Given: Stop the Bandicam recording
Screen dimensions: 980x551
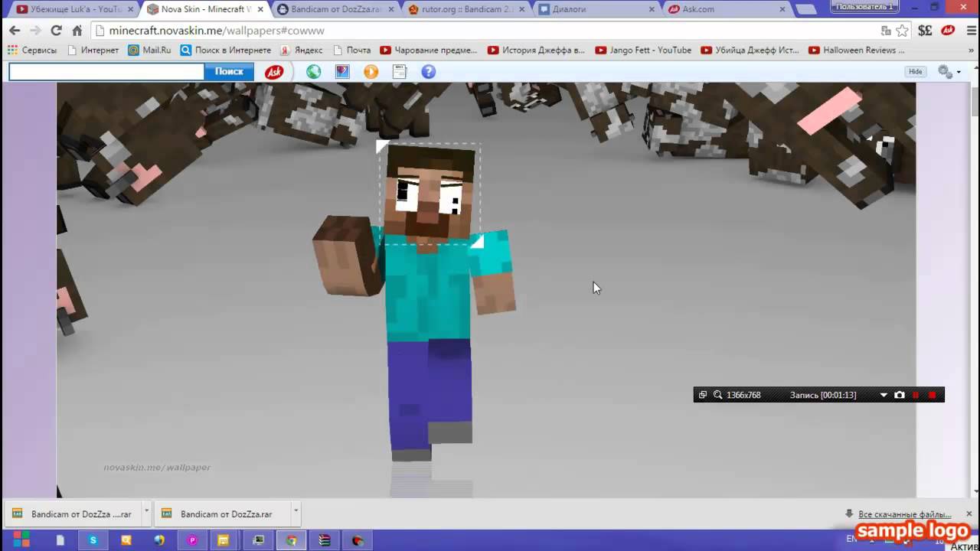Looking at the screenshot, I should (932, 395).
